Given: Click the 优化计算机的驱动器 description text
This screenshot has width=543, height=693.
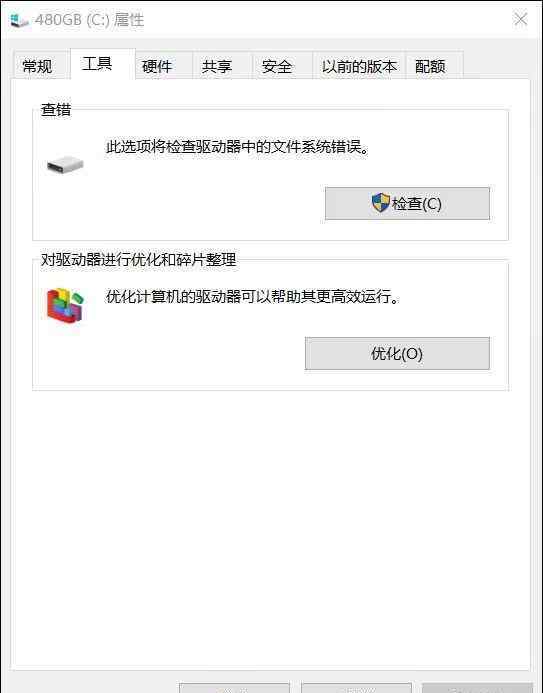Looking at the screenshot, I should coord(253,297).
